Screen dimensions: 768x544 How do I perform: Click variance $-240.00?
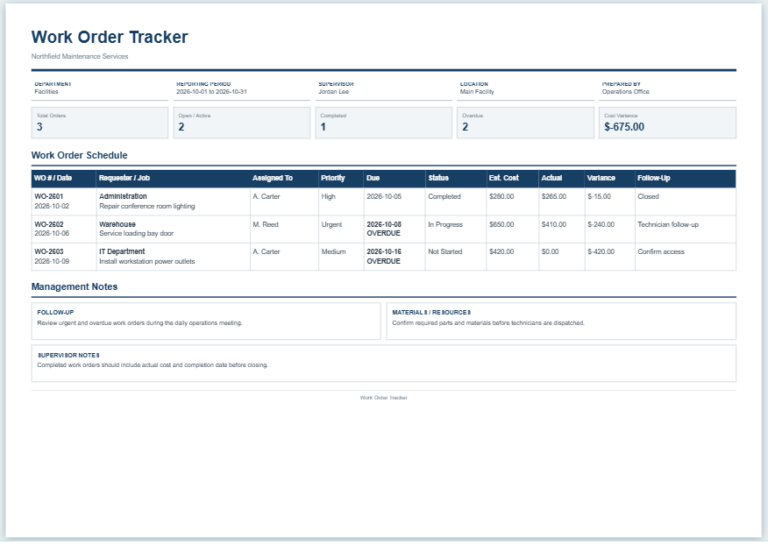point(601,224)
